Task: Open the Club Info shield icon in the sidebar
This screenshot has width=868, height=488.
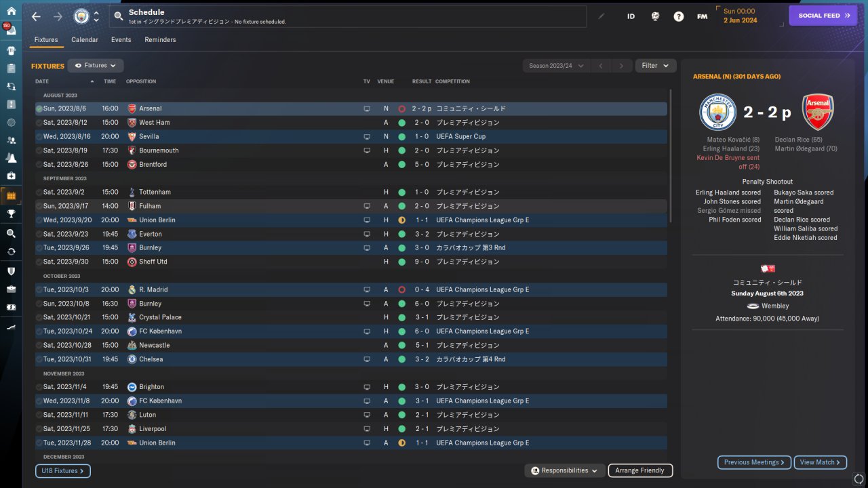Action: tap(11, 271)
